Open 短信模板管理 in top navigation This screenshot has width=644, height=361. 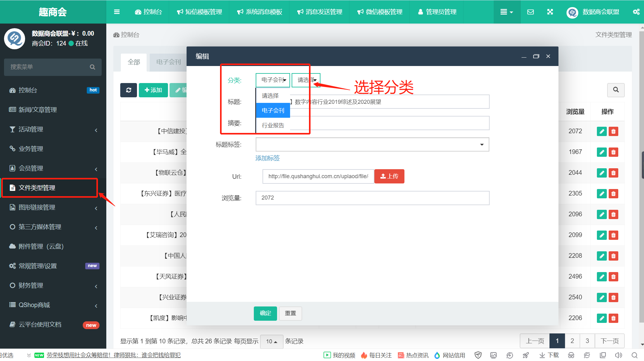tap(200, 12)
